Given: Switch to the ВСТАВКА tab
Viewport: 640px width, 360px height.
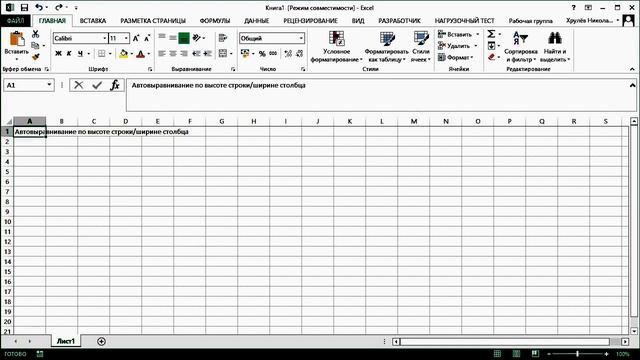Looking at the screenshot, I should click(x=93, y=20).
